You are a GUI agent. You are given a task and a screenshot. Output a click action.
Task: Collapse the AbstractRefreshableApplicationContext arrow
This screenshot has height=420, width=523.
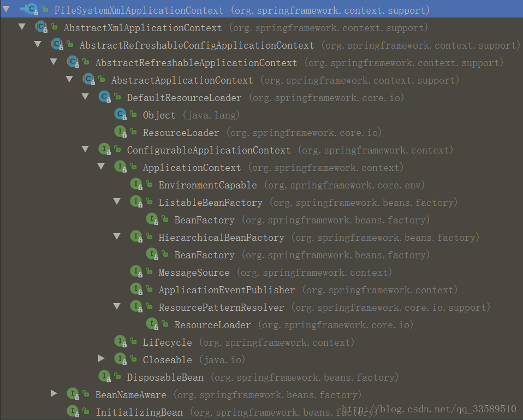54,61
